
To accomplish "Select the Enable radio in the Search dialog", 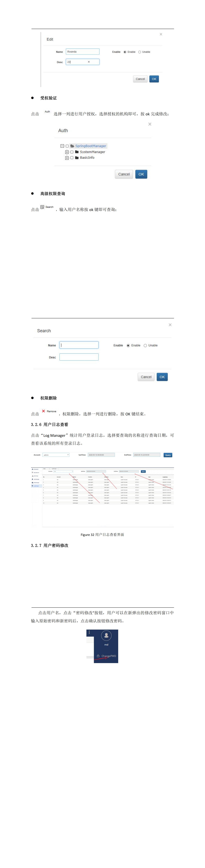I will pos(128,345).
